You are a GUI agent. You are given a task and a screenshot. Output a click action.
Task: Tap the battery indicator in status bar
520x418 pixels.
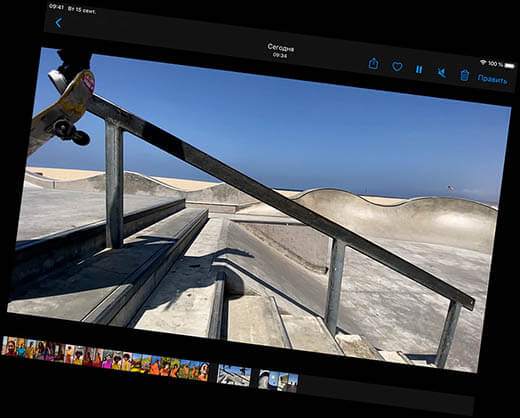coord(509,65)
